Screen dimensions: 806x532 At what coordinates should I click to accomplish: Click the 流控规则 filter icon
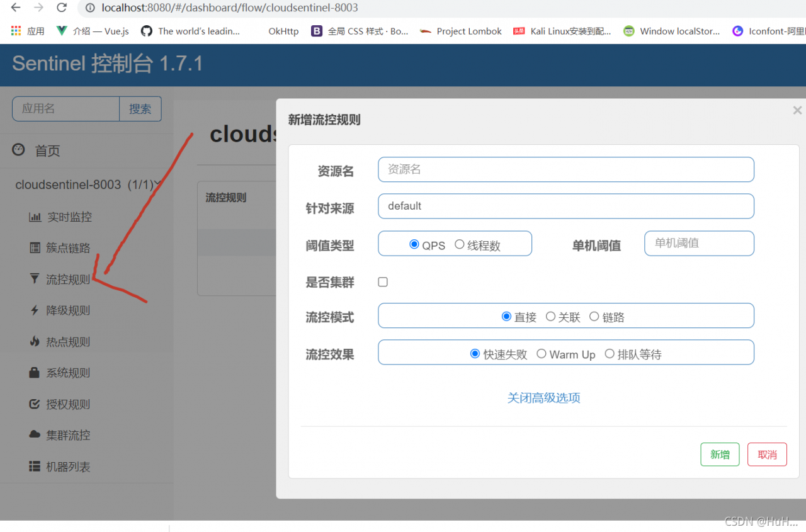[35, 279]
